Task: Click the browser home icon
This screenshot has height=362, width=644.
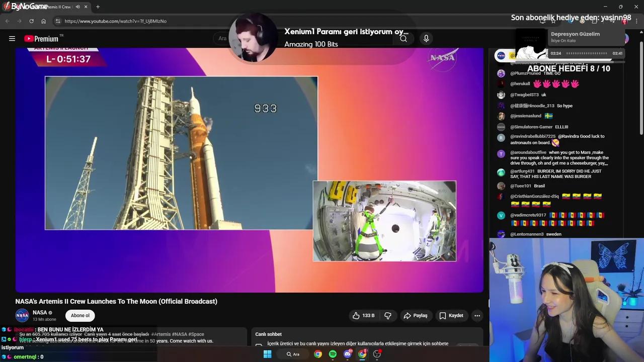Action: 43,21
